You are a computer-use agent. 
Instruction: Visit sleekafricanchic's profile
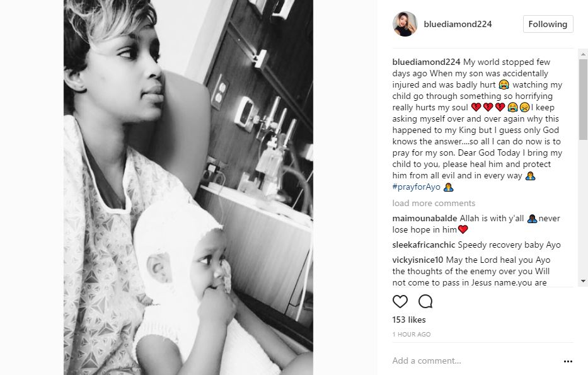point(424,245)
